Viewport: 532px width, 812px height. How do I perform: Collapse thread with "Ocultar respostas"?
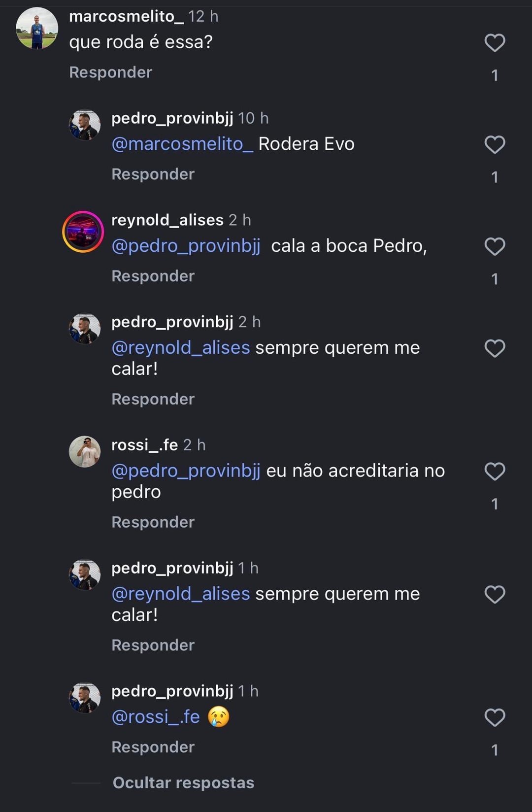(x=183, y=783)
